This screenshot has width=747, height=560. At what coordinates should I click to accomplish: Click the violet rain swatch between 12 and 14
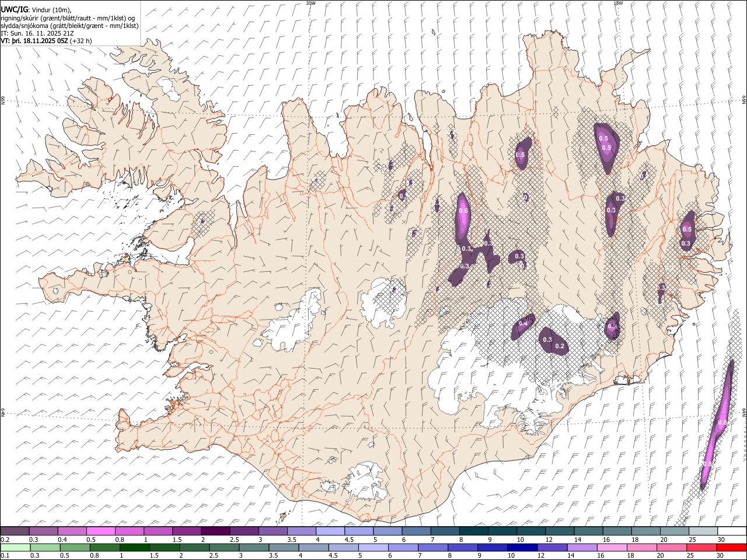pos(553,547)
